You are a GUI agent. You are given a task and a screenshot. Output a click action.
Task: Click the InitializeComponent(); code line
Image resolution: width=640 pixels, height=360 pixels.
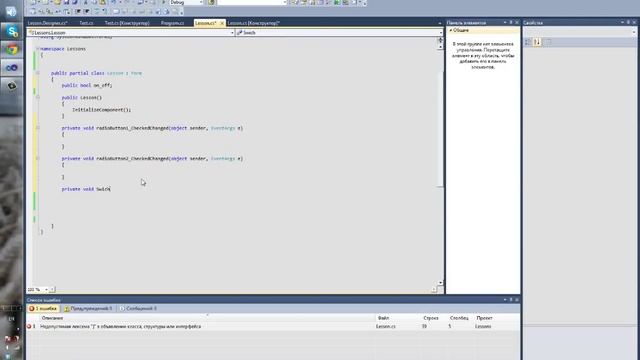click(102, 110)
